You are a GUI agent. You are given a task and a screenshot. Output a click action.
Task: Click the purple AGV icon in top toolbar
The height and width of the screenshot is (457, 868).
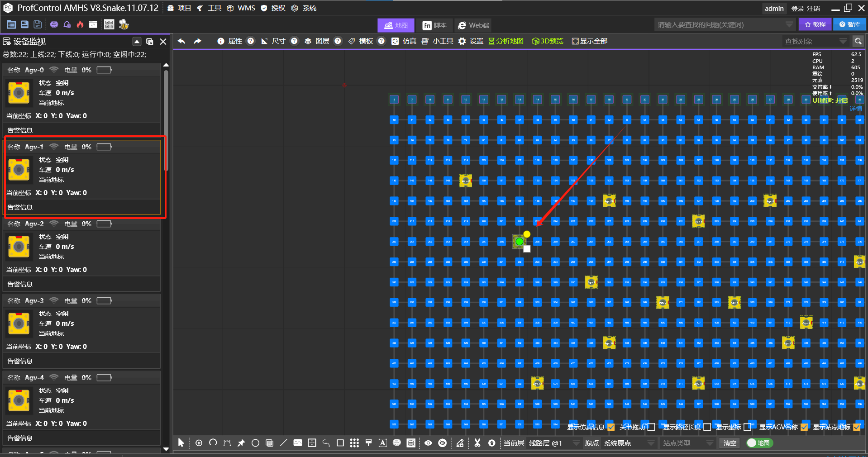[x=54, y=24]
